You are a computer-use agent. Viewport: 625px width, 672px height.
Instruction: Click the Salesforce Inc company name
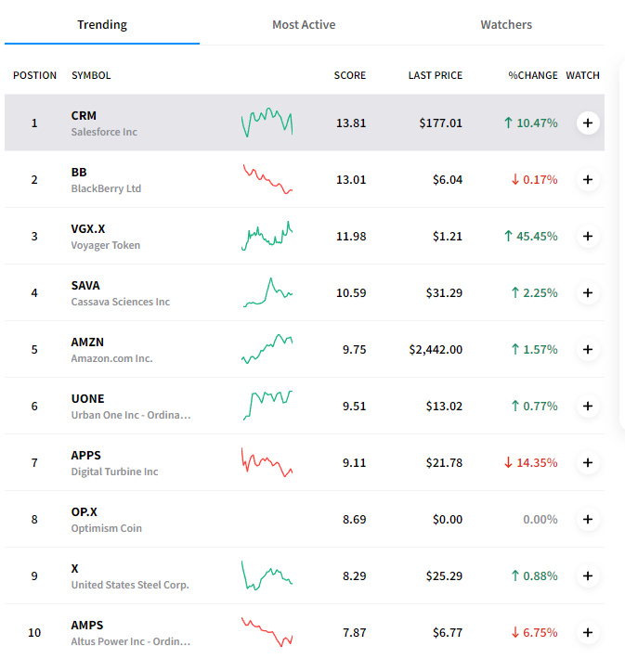pyautogui.click(x=104, y=132)
